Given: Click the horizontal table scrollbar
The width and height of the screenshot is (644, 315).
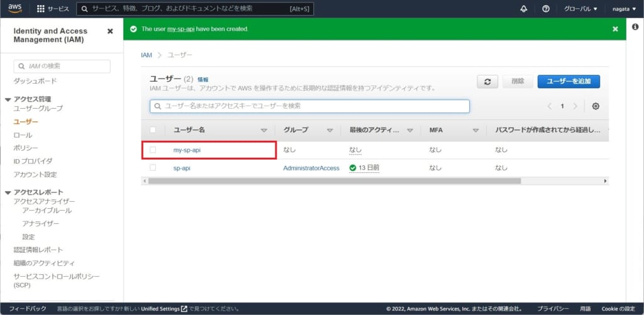Looking at the screenshot, I should pos(335,180).
